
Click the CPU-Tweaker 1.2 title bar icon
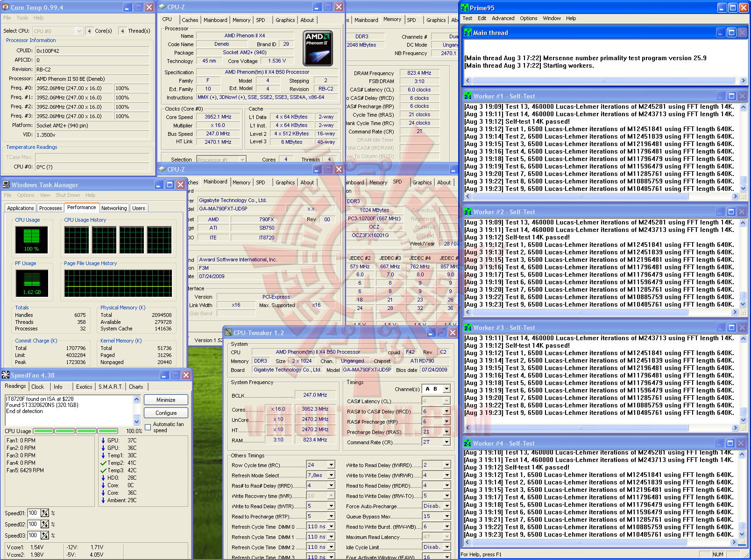(x=228, y=333)
